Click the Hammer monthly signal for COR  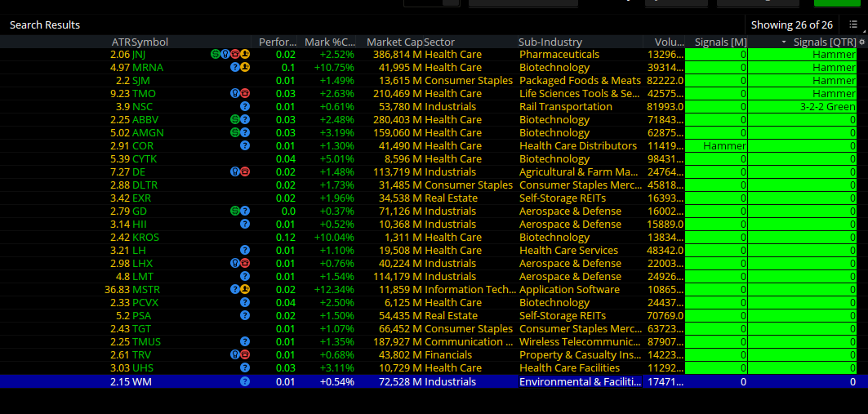pyautogui.click(x=724, y=145)
